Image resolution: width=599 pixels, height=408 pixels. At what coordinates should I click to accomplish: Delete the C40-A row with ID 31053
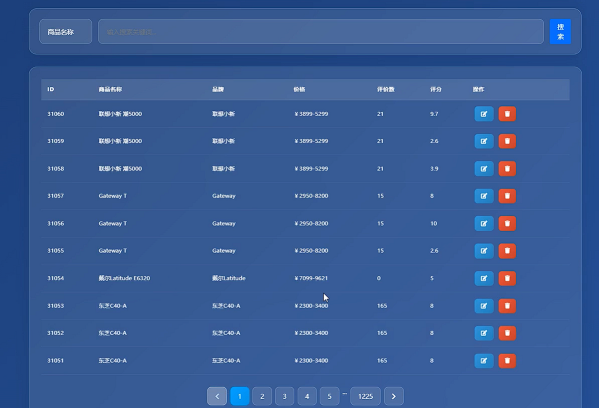tap(507, 306)
